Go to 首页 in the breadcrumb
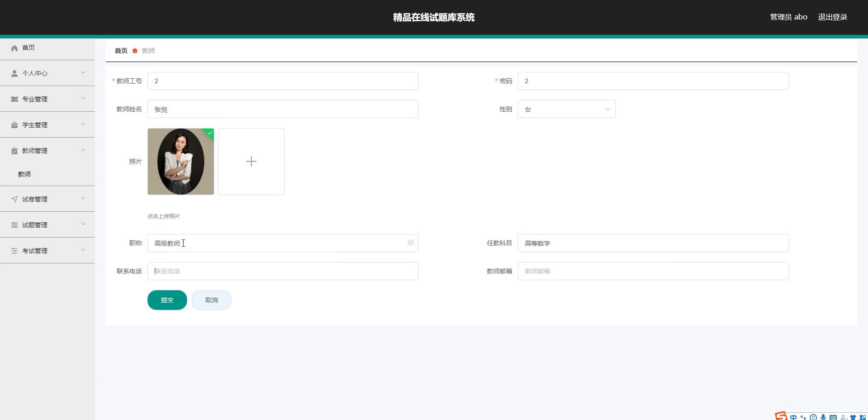Screen dimensions: 868x420 (121, 51)
